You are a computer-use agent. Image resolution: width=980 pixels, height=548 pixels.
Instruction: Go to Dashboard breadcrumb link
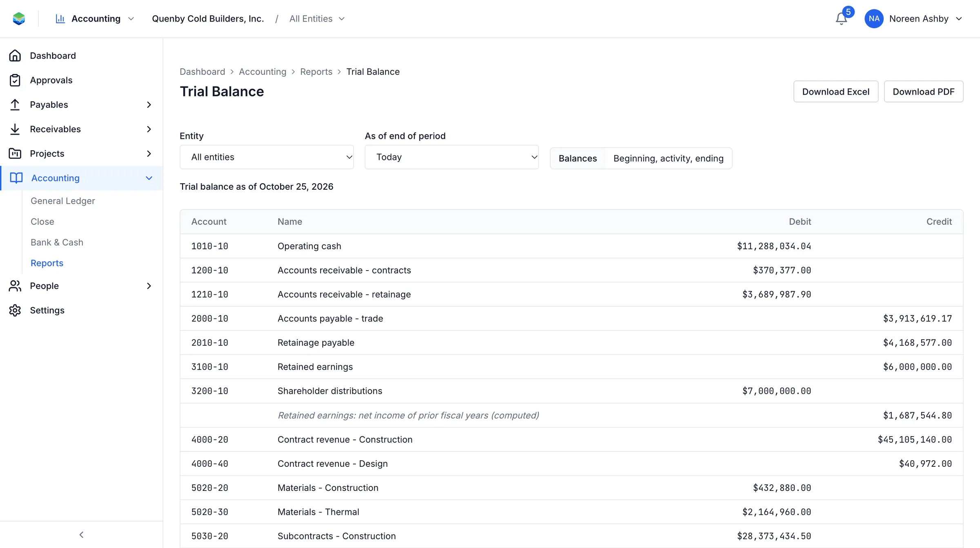(202, 72)
